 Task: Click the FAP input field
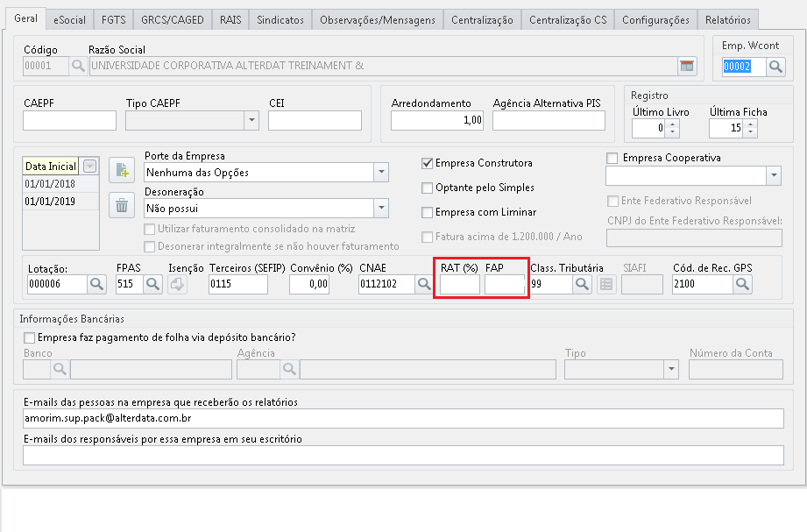pyautogui.click(x=505, y=284)
